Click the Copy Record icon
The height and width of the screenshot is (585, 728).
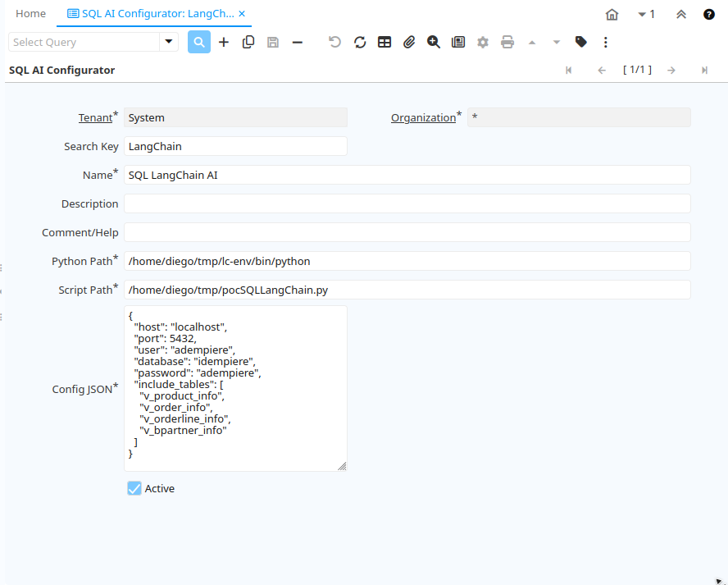coord(248,42)
